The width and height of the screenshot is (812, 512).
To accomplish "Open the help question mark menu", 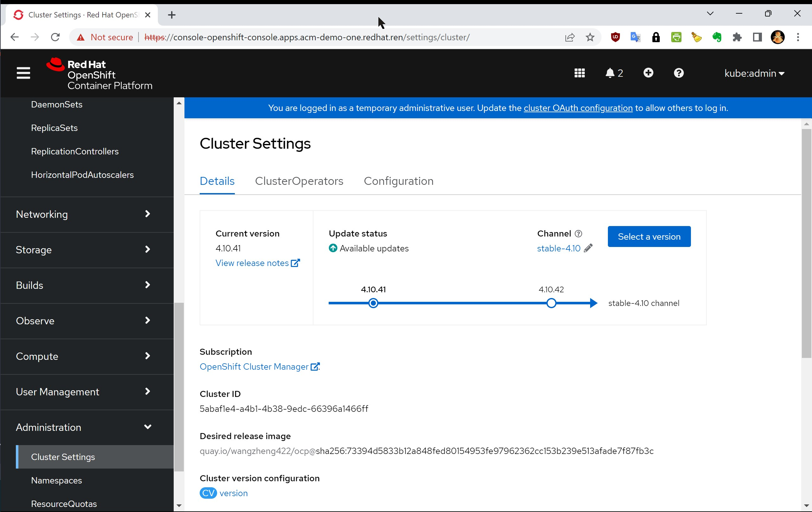I will tap(679, 73).
